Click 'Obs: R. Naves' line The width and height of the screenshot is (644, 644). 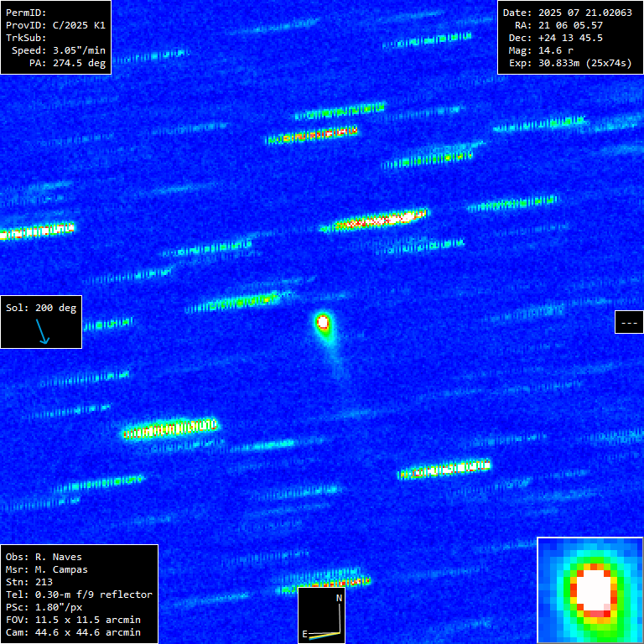click(x=44, y=557)
